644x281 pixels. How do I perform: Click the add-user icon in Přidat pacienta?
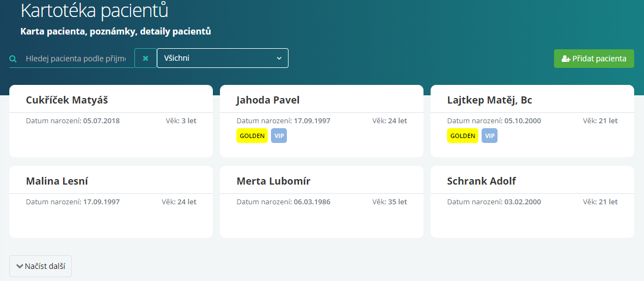(x=566, y=59)
